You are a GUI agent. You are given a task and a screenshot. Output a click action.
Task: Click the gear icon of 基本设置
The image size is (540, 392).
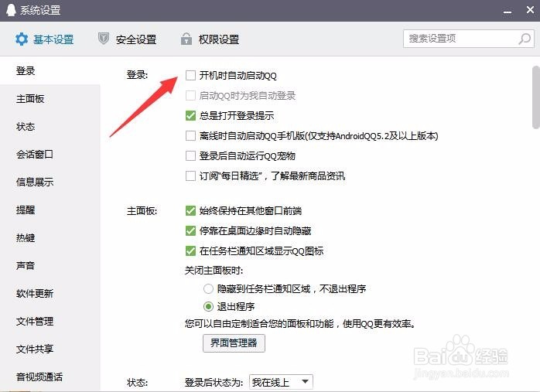point(22,39)
